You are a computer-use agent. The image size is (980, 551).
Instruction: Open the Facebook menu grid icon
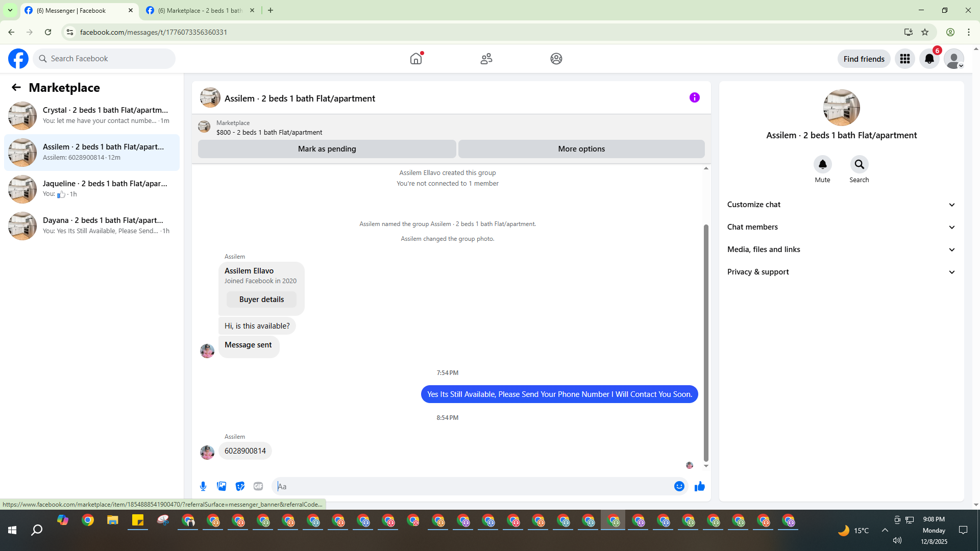tap(905, 59)
